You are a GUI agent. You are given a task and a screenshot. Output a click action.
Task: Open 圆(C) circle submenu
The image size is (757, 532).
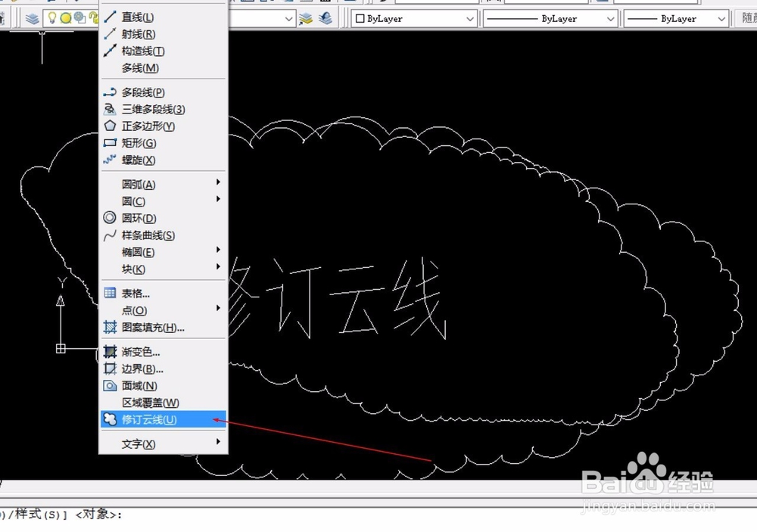pos(164,201)
